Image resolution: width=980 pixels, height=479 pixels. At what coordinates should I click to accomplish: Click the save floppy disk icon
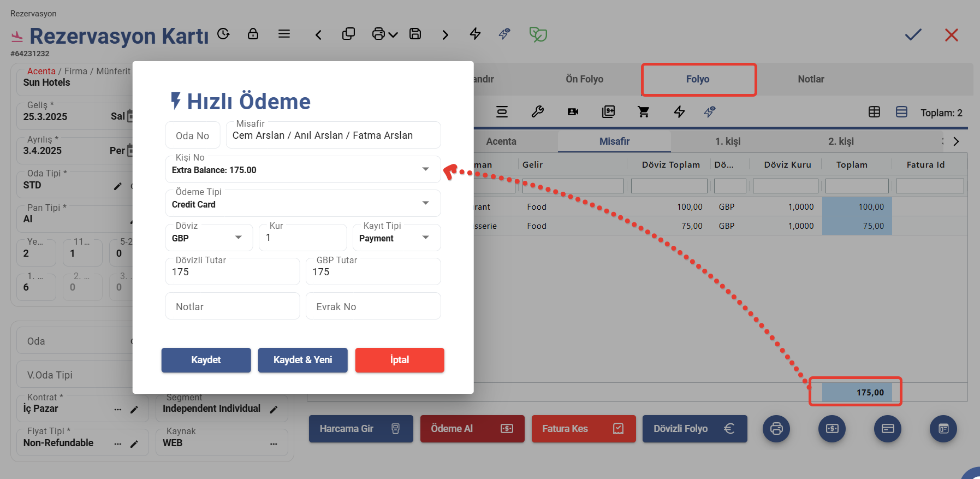click(415, 34)
